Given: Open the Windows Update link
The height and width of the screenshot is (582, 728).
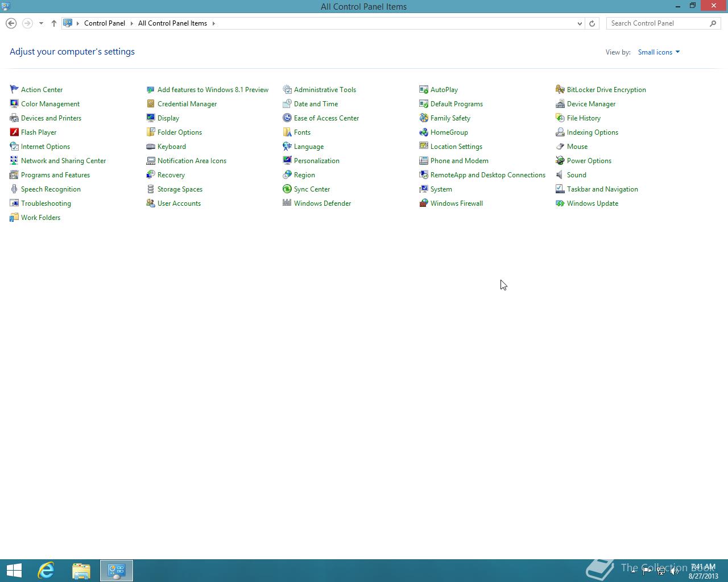Looking at the screenshot, I should point(593,203).
